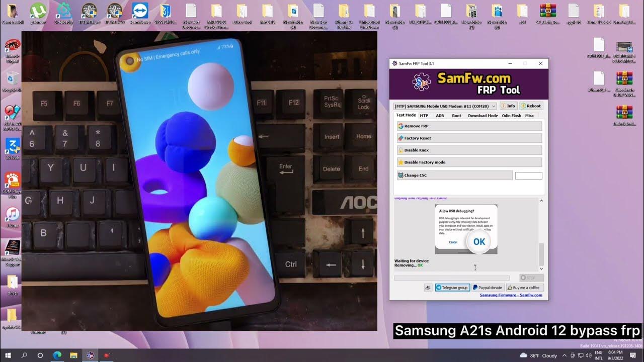This screenshot has width=644, height=362.
Task: Open the Checkra1n WinRAR archive
Action: pos(624,84)
